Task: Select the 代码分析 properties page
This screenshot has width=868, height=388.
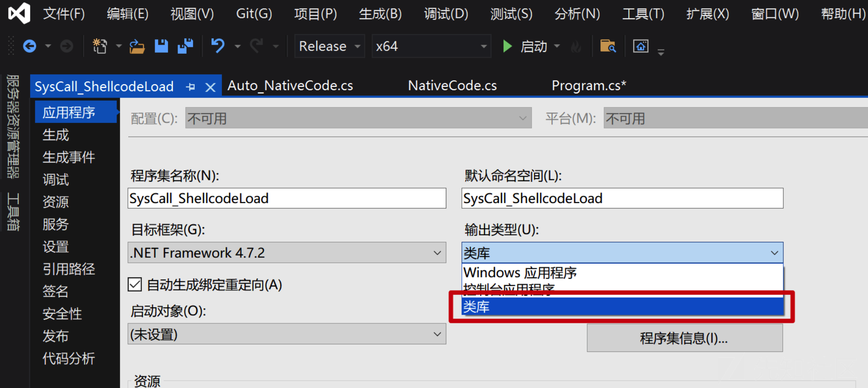Action: pos(69,358)
